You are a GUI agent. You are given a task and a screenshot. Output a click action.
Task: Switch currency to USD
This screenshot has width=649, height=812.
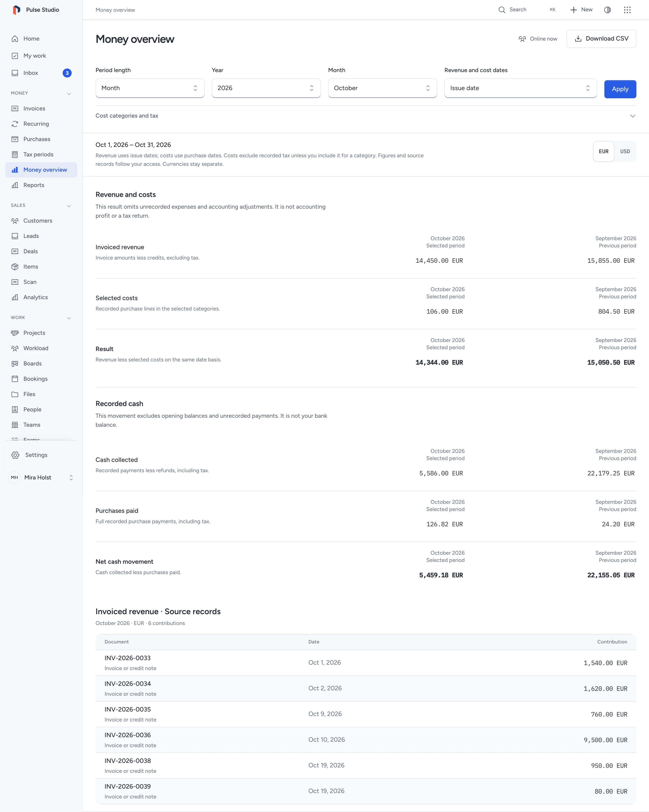click(625, 151)
